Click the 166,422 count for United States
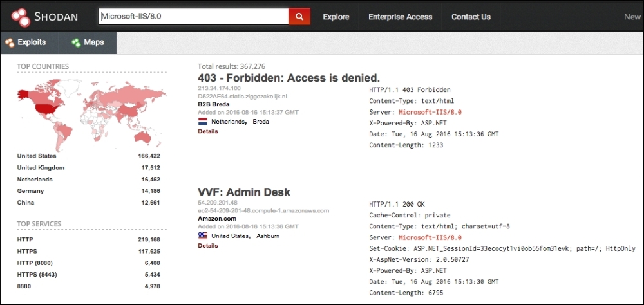644x305 pixels. click(149, 156)
